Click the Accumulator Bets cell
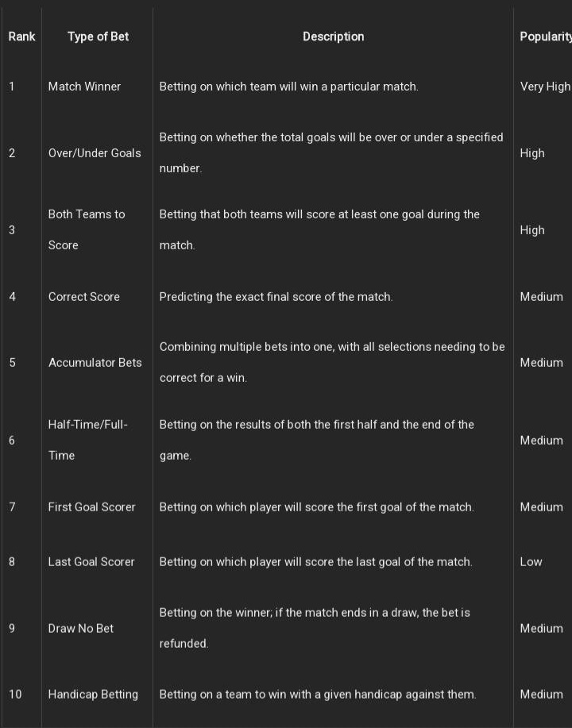Viewport: 572px width, 728px height. (95, 363)
